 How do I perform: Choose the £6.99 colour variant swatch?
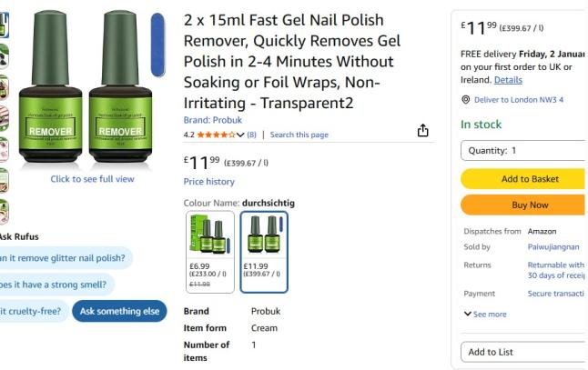pyautogui.click(x=210, y=252)
